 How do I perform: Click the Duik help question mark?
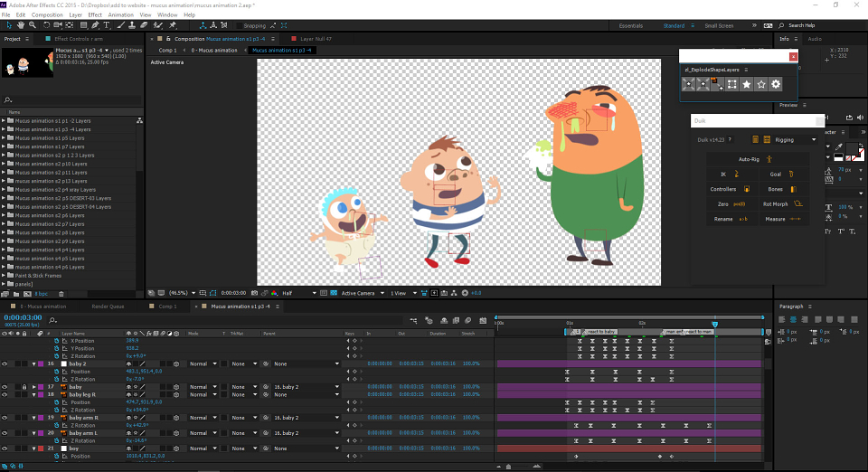click(730, 139)
